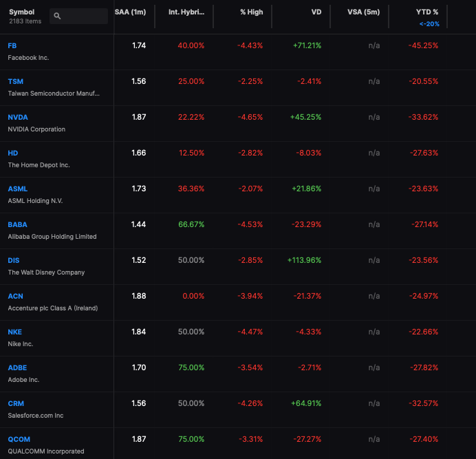Sort by the Int. Hybri... column header
This screenshot has width=476, height=459.
tap(186, 12)
